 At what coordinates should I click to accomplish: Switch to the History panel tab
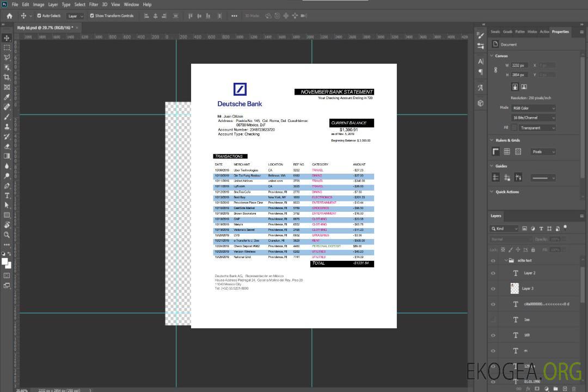pos(532,32)
